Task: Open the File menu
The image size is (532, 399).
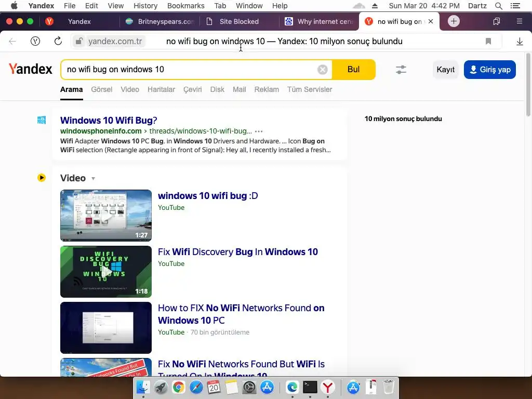Action: [70, 6]
